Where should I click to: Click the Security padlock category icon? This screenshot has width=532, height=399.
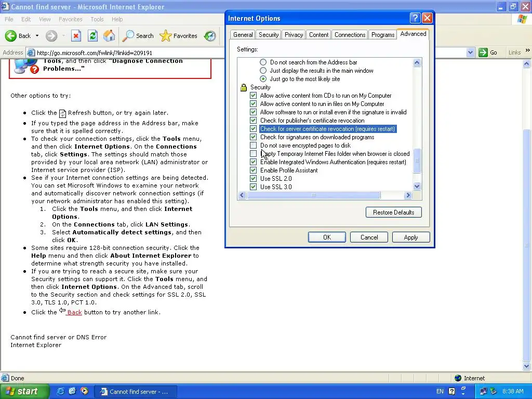tap(243, 87)
